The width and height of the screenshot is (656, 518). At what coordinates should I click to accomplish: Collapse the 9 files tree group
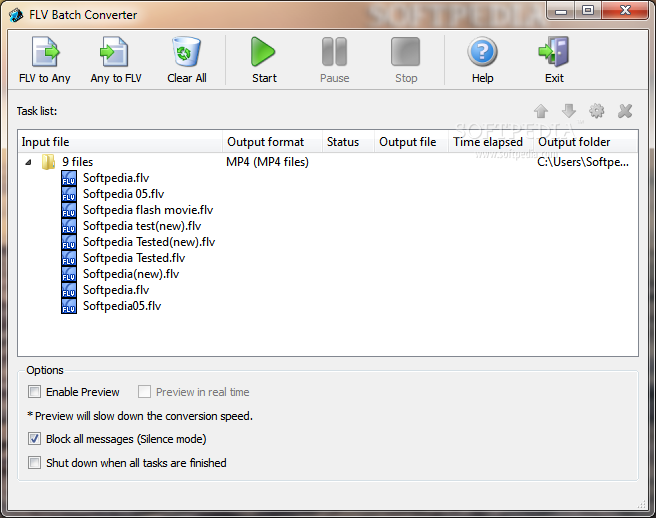[28, 162]
